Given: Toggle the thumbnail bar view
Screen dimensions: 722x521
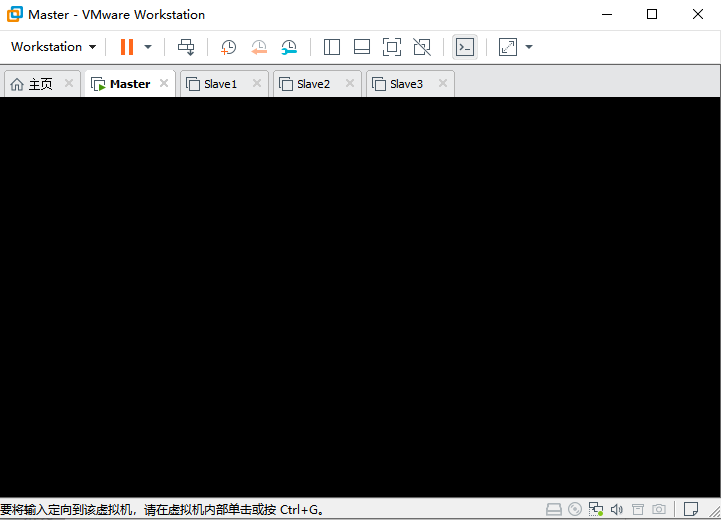Looking at the screenshot, I should click(x=361, y=47).
